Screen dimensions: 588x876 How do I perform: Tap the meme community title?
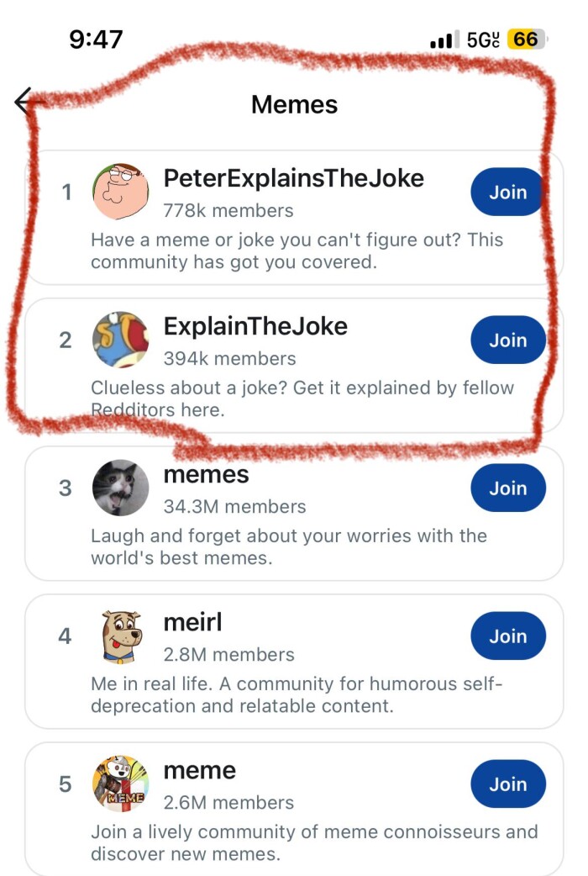pyautogui.click(x=199, y=770)
